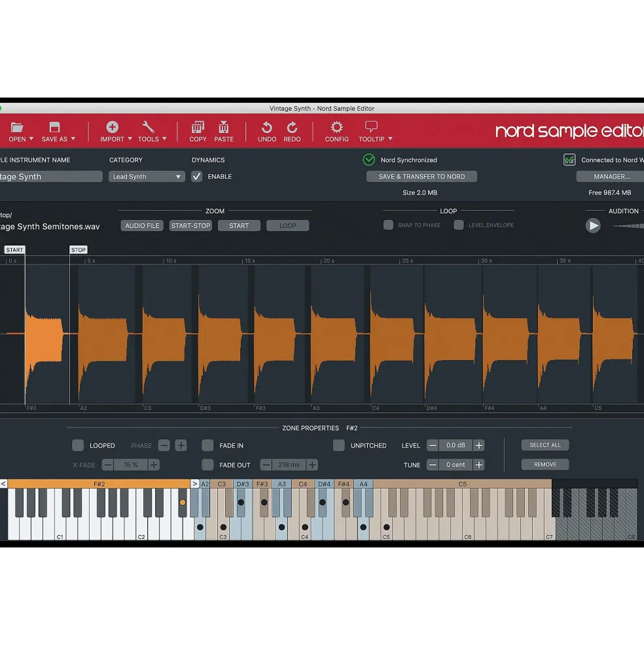This screenshot has width=644, height=645.
Task: Open the Lead Synth category dropdown
Action: 147,176
